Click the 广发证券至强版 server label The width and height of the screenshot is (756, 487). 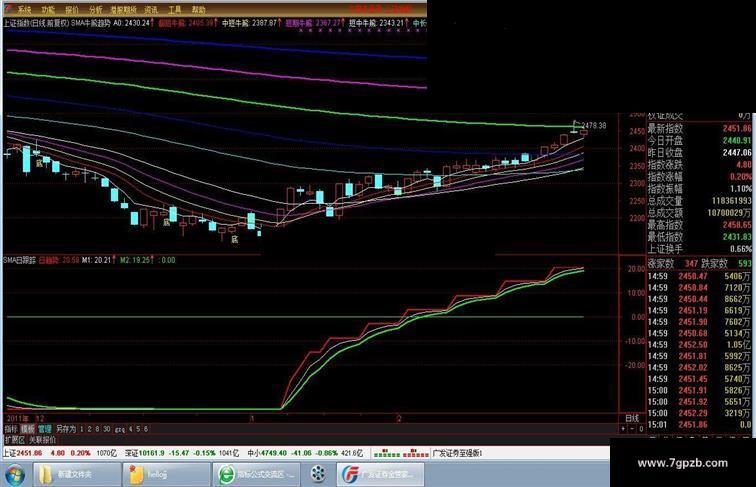click(457, 453)
